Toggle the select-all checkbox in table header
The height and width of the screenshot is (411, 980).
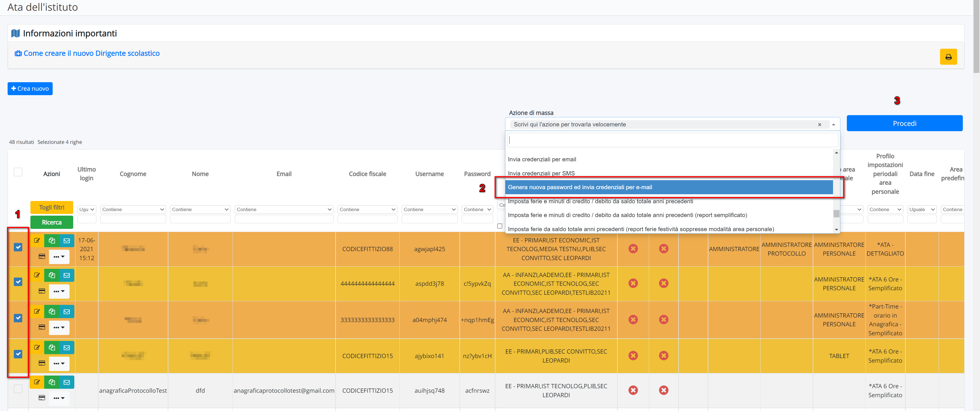coord(18,172)
